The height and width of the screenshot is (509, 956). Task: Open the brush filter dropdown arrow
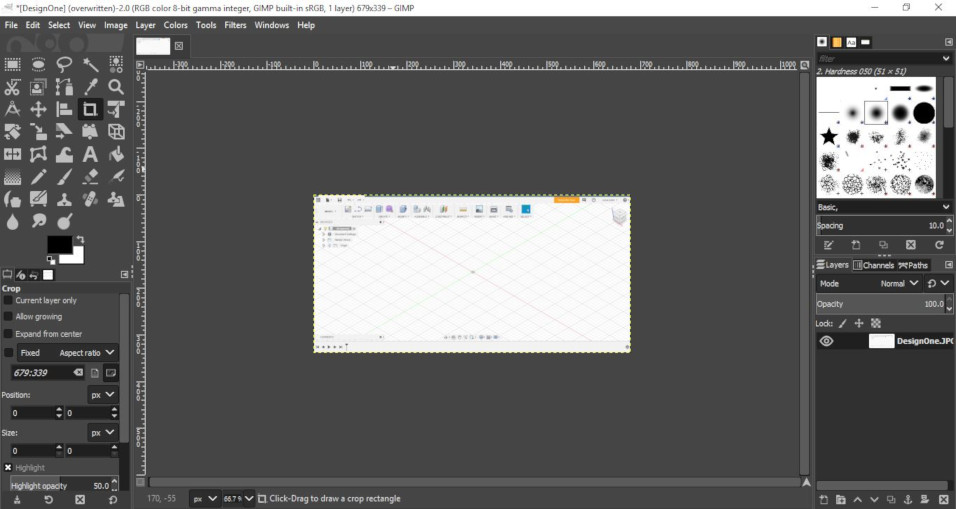click(946, 59)
